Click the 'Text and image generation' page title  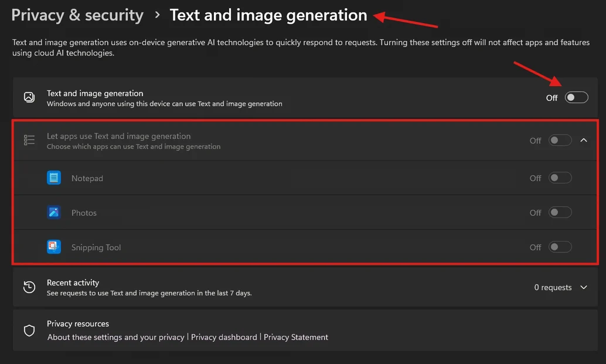268,15
